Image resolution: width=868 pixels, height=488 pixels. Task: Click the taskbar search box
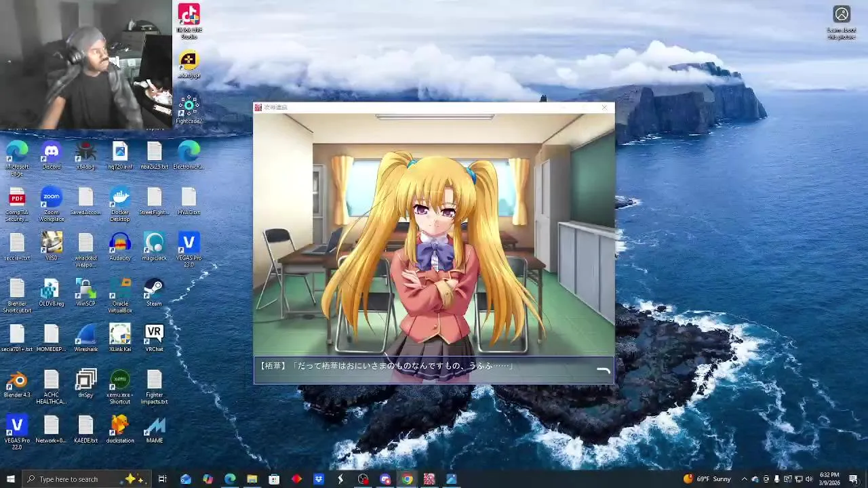(x=86, y=479)
